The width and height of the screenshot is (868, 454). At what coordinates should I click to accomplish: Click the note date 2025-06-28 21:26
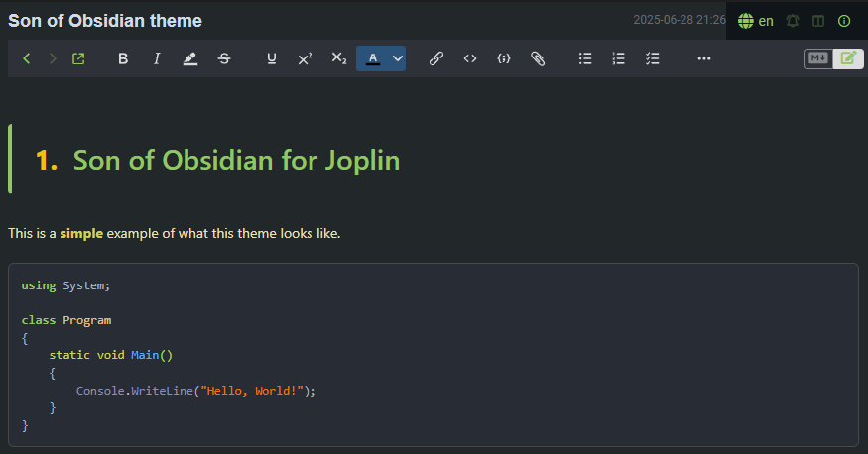point(680,20)
